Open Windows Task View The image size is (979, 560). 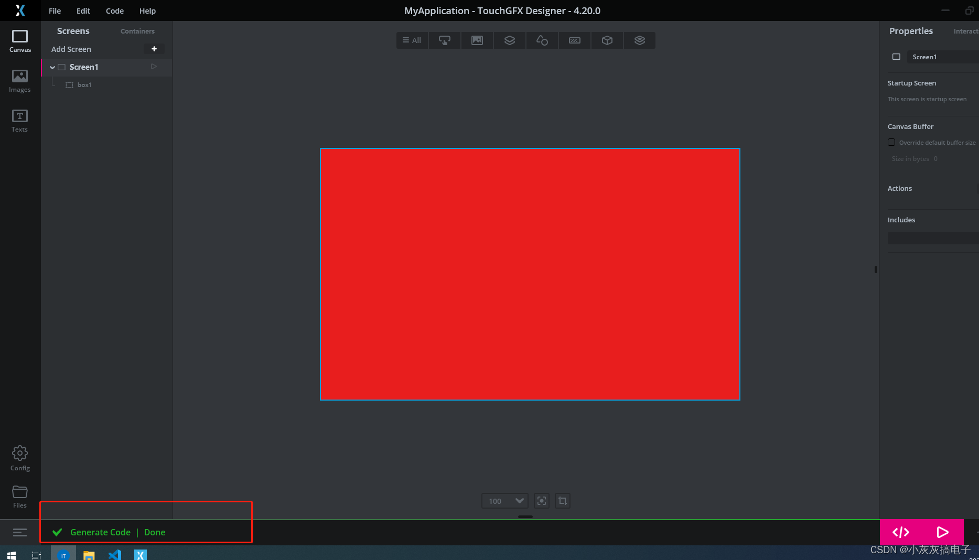[37, 555]
